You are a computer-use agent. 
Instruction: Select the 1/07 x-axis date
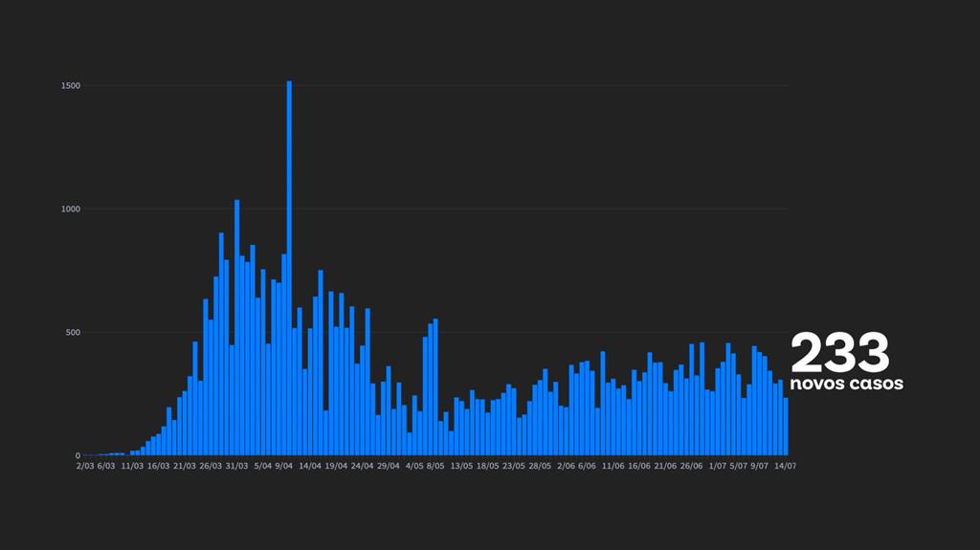pos(717,467)
